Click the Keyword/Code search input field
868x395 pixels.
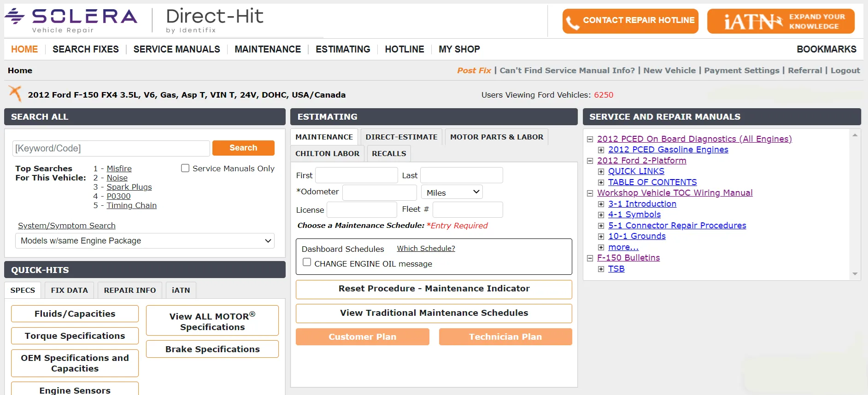[111, 148]
